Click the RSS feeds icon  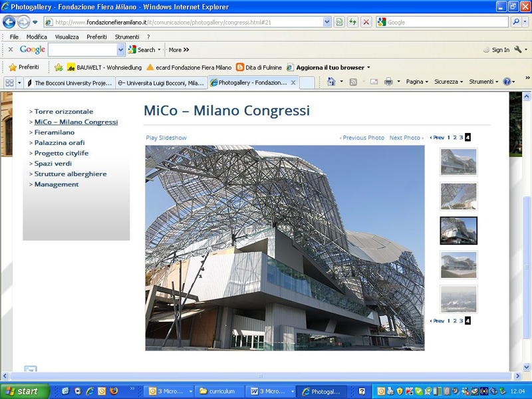pyautogui.click(x=353, y=82)
